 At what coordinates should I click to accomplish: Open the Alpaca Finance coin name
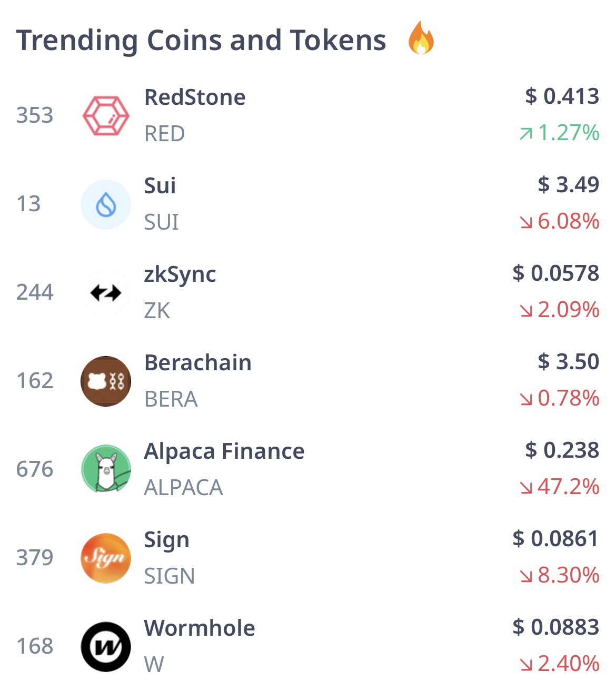(224, 451)
